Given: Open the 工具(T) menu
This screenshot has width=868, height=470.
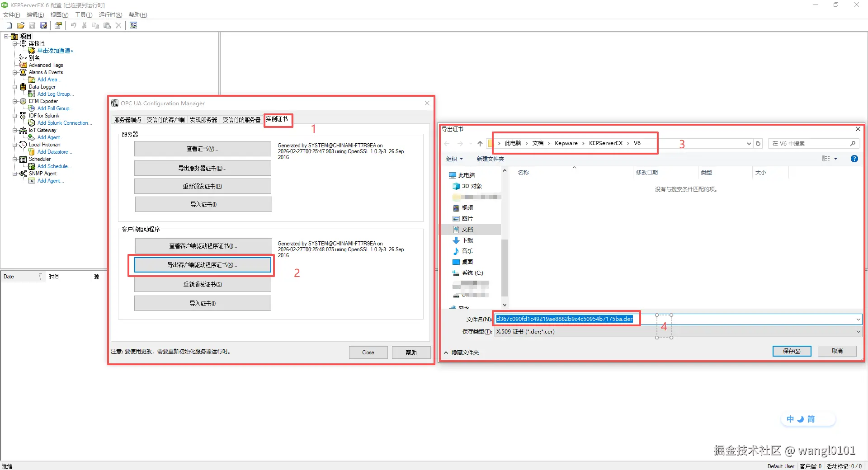Looking at the screenshot, I should [84, 15].
